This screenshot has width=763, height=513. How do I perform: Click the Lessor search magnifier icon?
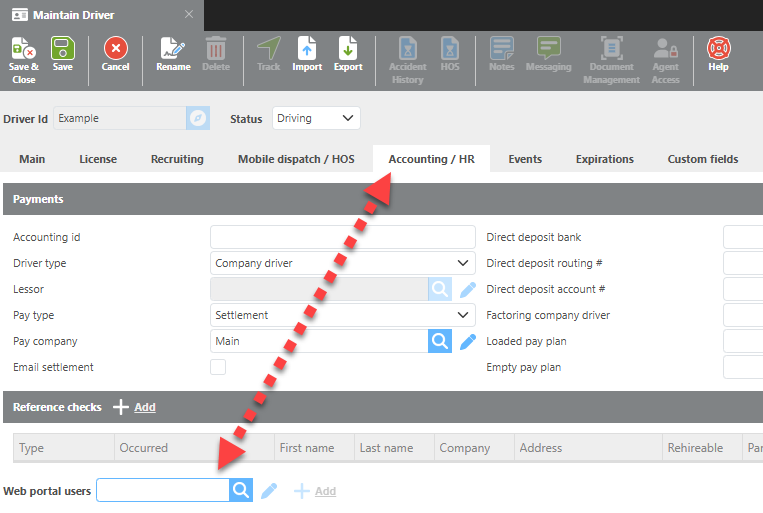tap(440, 289)
